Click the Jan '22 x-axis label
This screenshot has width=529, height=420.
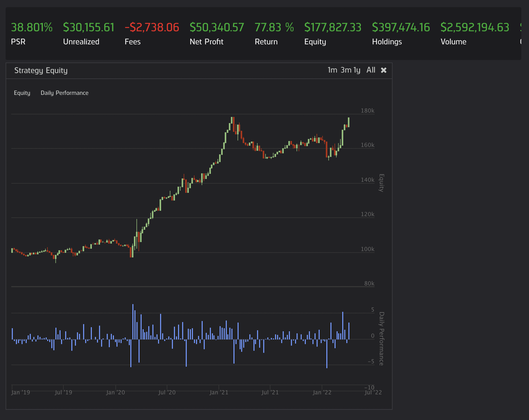[322, 392]
